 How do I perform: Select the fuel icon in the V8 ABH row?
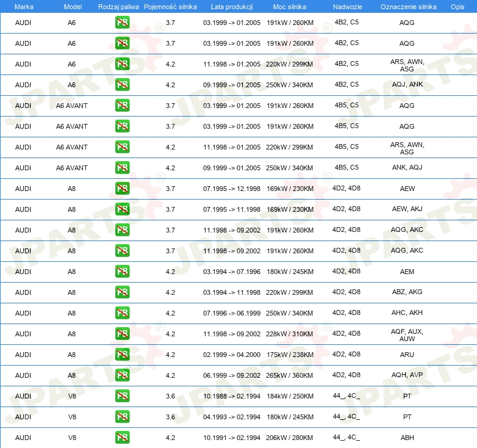point(122,437)
